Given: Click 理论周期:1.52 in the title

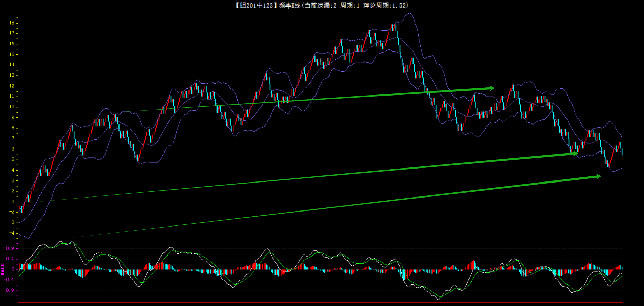Looking at the screenshot, I should click(x=386, y=5).
